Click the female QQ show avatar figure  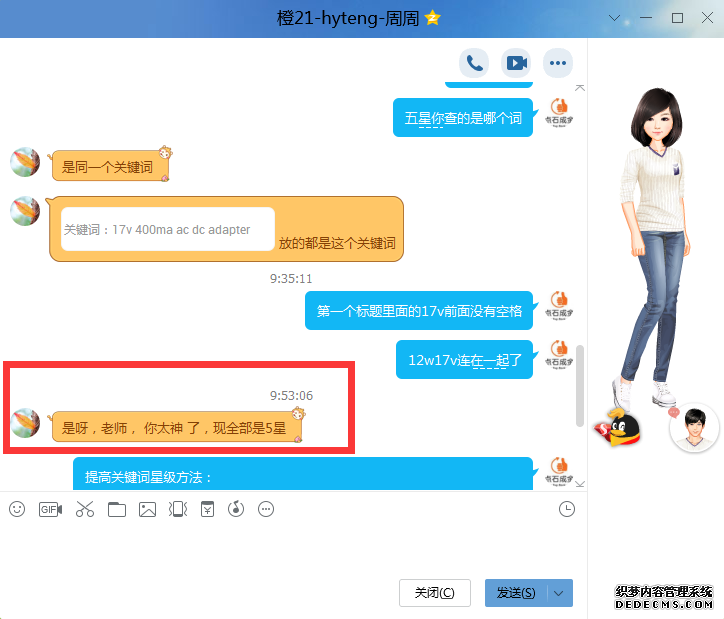point(656,247)
